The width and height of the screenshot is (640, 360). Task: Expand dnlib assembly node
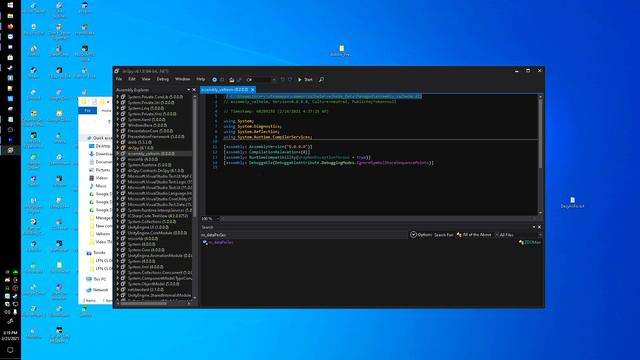click(x=118, y=142)
